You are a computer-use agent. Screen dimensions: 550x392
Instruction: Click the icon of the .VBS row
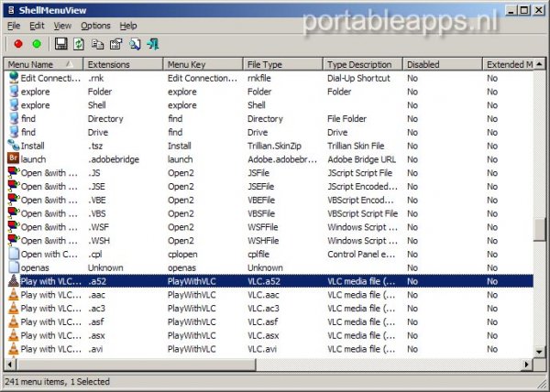click(x=14, y=213)
